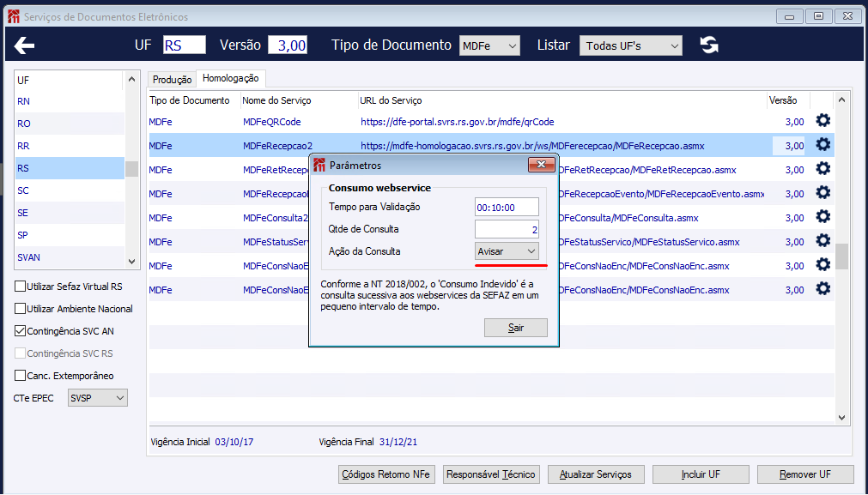Click Qtde de Consulta field
Viewport: 868px width, 495px height.
[x=507, y=230]
